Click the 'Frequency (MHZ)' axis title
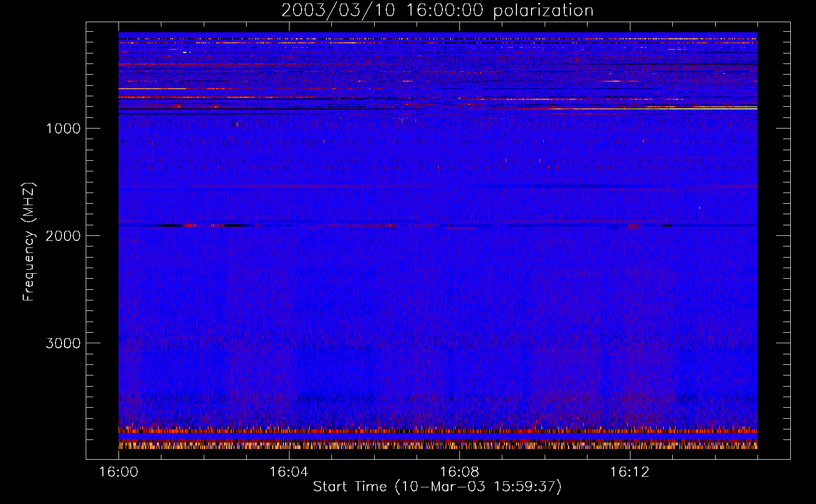 [x=29, y=242]
